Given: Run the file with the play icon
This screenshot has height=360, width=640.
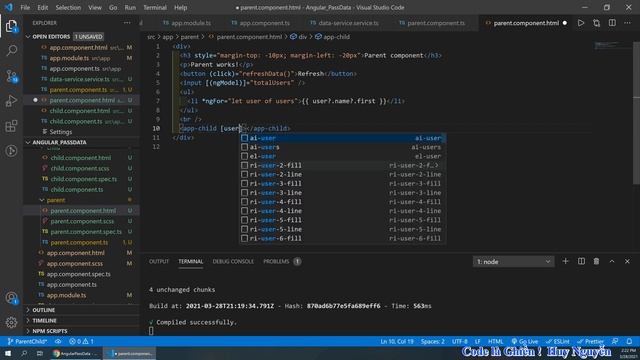Looking at the screenshot, I should 580,23.
